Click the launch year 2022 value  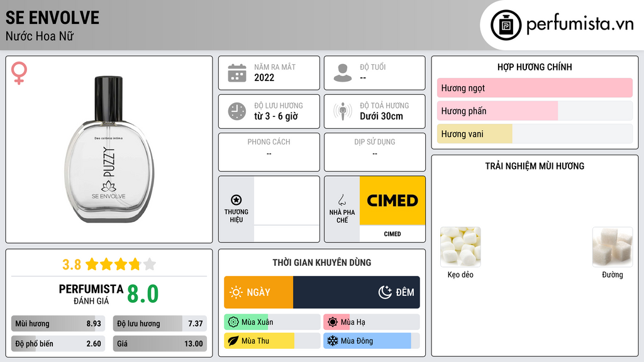click(264, 77)
